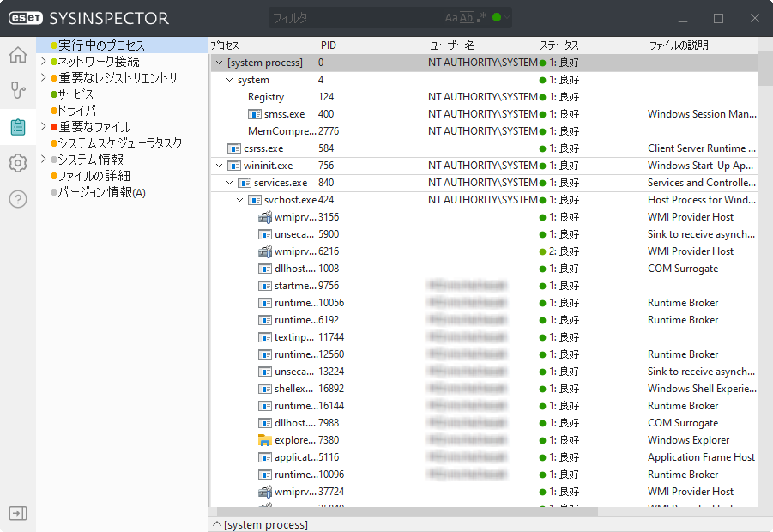Screen dimensions: 773x532
Task: Click the clipboard log report icon
Action: click(x=17, y=126)
